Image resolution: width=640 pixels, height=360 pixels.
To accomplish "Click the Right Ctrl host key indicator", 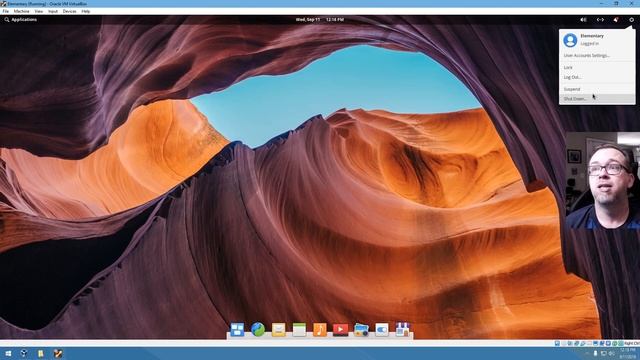I will pyautogui.click(x=631, y=344).
